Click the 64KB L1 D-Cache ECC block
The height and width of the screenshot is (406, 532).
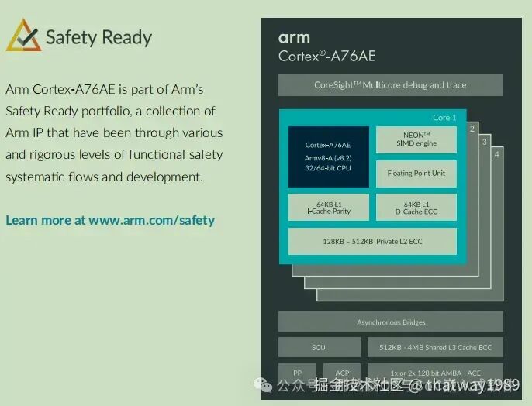[x=416, y=208]
